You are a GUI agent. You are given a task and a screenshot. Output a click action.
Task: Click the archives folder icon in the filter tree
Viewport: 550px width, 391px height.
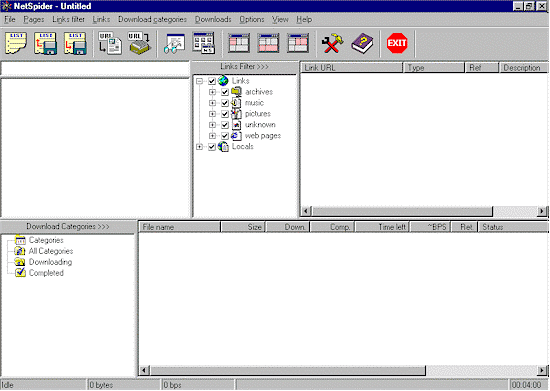pos(236,92)
